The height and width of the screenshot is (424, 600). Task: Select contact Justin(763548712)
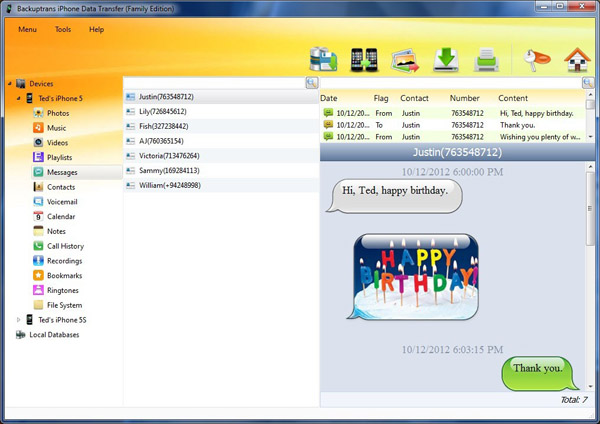click(221, 97)
